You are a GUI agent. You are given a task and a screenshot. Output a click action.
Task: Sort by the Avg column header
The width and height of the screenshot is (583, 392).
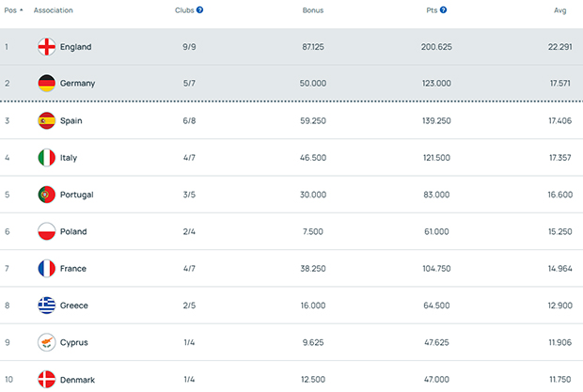click(x=559, y=10)
